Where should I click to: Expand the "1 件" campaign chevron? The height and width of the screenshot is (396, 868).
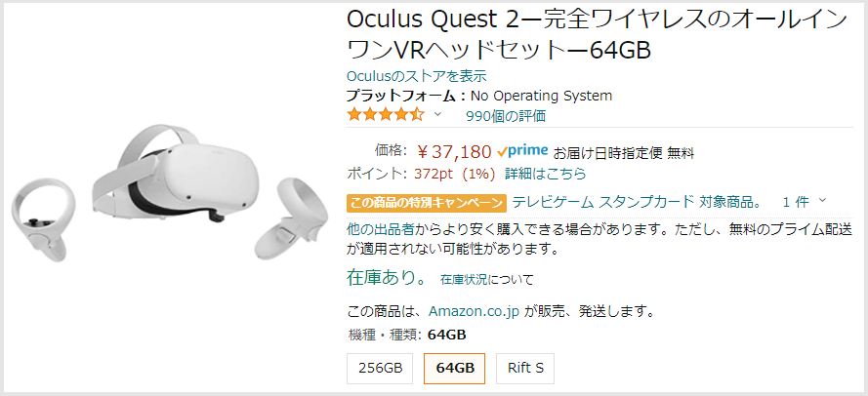[x=822, y=202]
